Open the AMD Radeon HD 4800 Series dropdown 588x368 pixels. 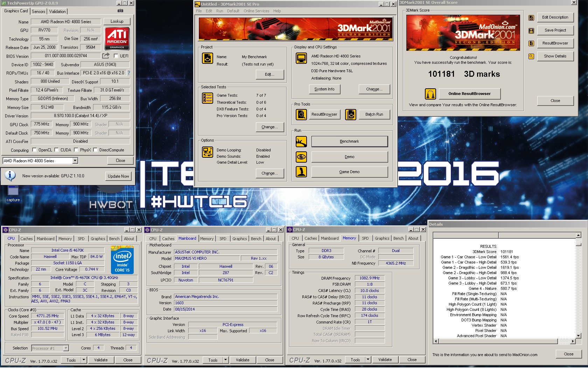coord(75,161)
